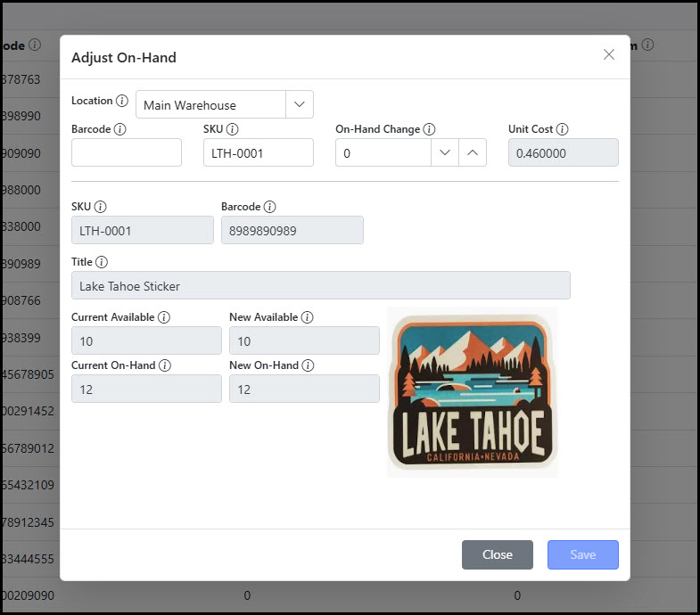The width and height of the screenshot is (700, 615).
Task: Click the info icon next to Title
Action: tap(102, 262)
